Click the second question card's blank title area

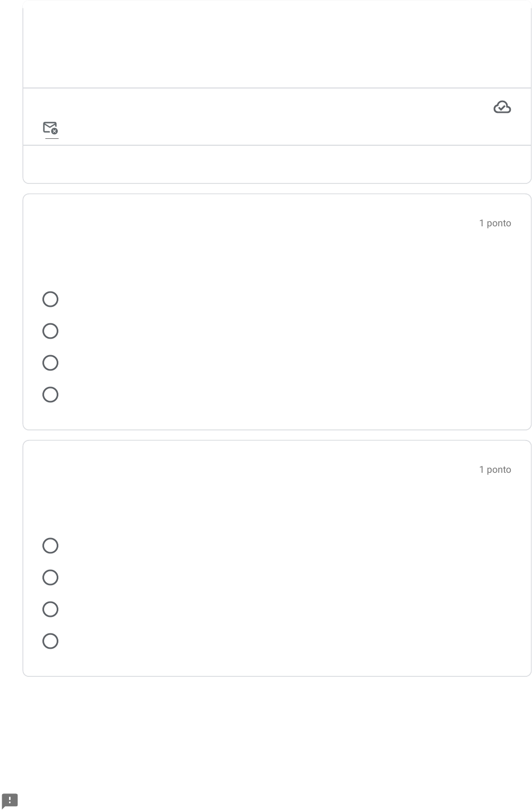click(x=239, y=485)
